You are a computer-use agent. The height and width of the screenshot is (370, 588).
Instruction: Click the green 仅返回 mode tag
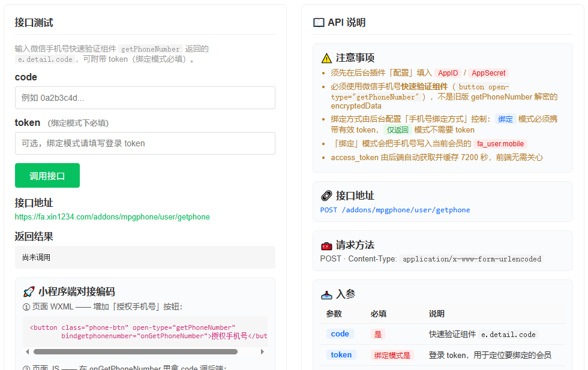(x=397, y=130)
